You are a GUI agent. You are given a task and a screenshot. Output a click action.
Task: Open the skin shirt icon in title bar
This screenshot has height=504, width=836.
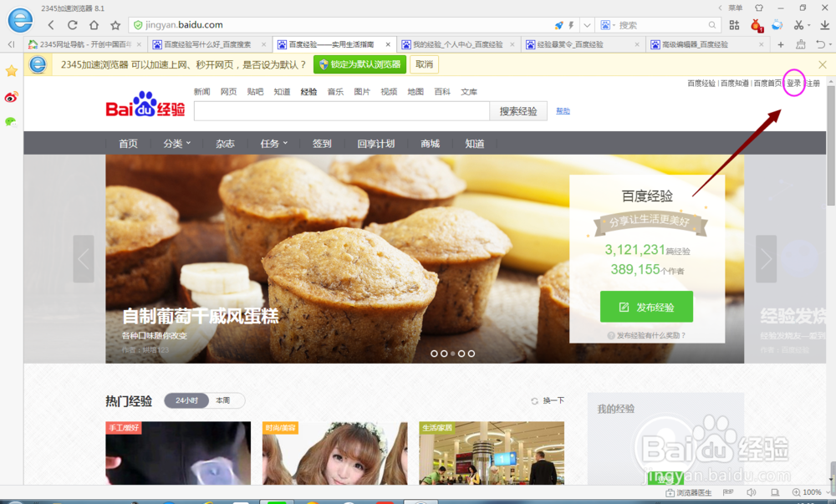pos(759,8)
